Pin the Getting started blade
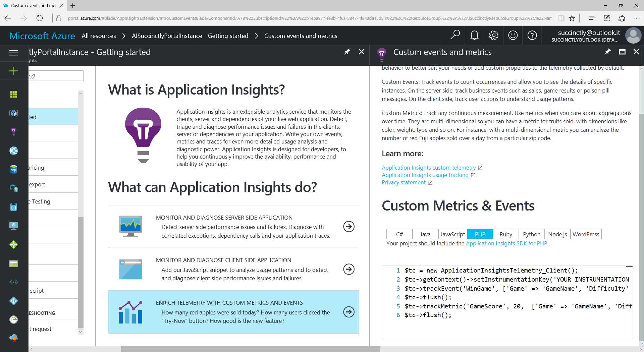Viewport: 644px width, 352px height. pyautogui.click(x=347, y=52)
